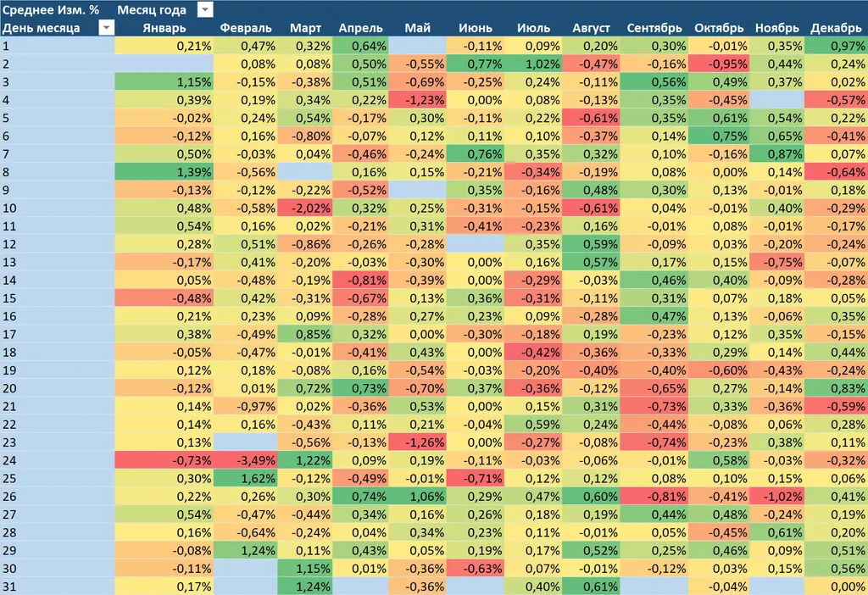Select the Среднее Изм. % header cell

[x=51, y=9]
